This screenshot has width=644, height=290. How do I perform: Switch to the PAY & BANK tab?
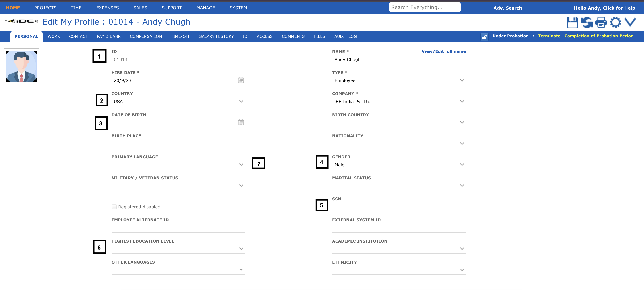[x=109, y=36]
